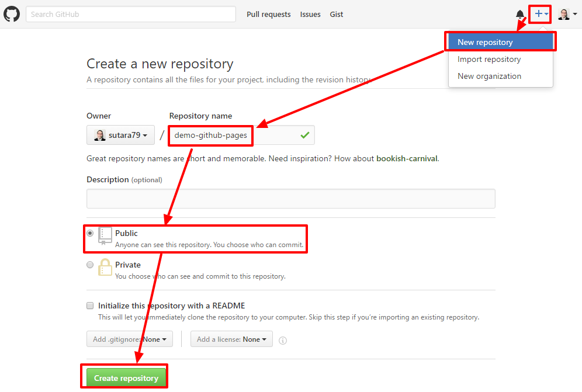Image resolution: width=582 pixels, height=392 pixels.
Task: Click the Public repository book icon
Action: [105, 236]
